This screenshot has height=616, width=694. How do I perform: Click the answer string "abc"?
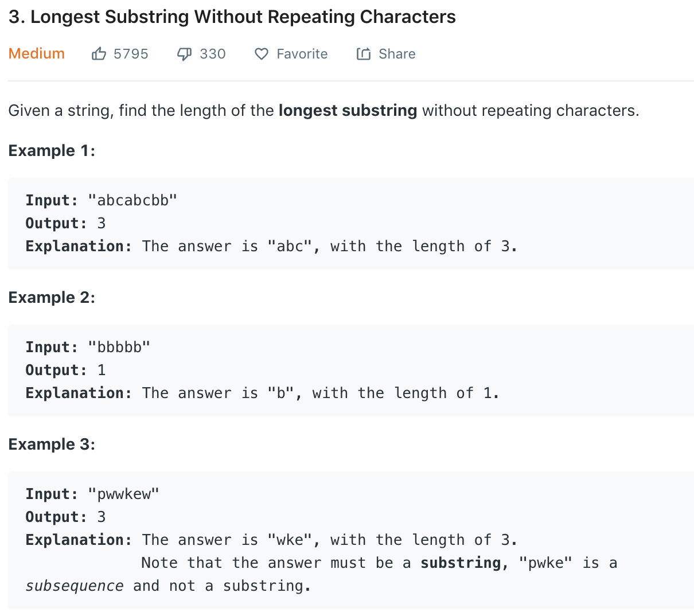(290, 246)
